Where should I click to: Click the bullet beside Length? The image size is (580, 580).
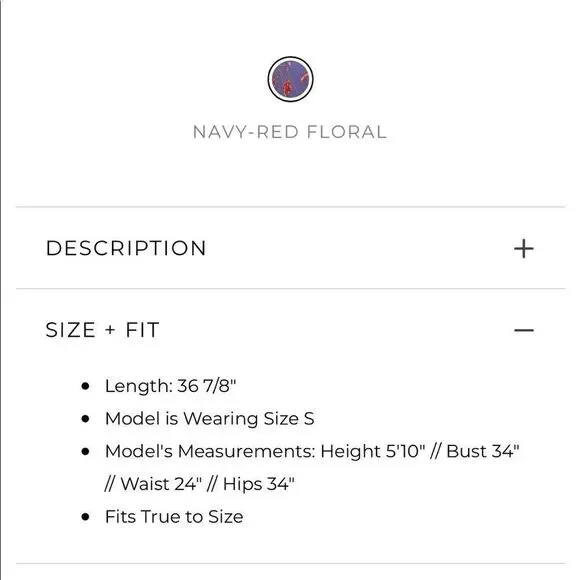click(85, 386)
